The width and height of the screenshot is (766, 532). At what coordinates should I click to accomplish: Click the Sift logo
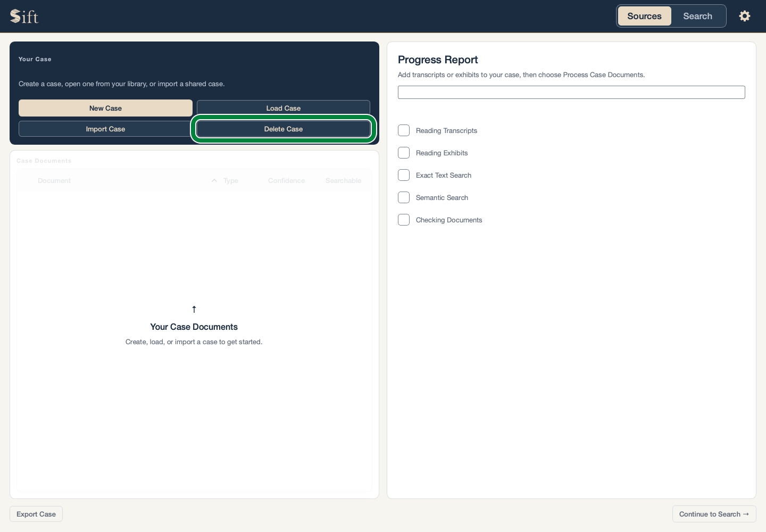pos(24,16)
